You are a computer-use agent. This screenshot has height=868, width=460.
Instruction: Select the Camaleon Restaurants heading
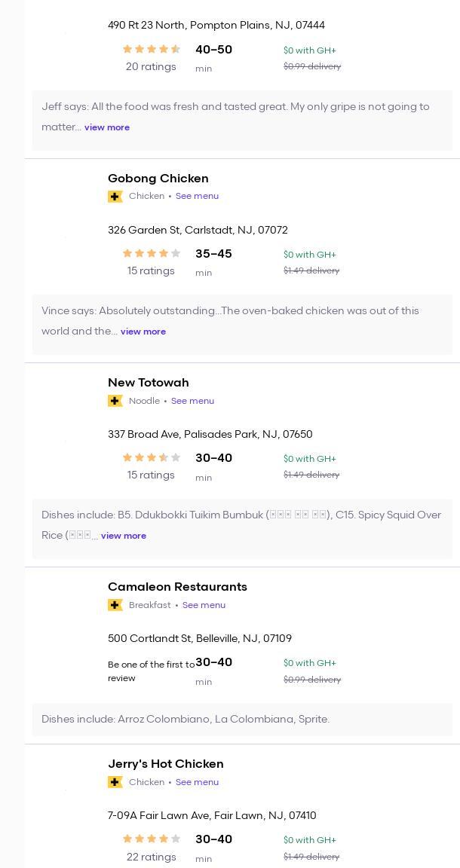[x=177, y=587]
